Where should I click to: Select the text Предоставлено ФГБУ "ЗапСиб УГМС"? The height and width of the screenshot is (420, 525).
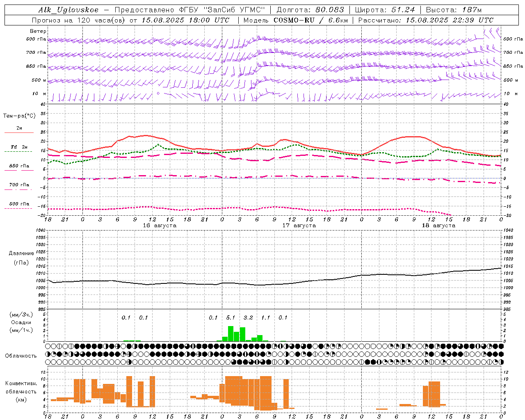pos(190,10)
